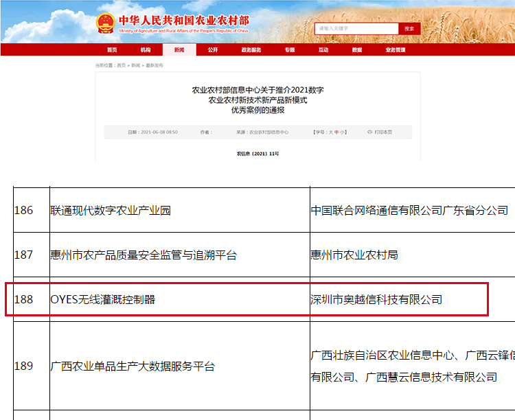515x420 pixels.
Task: Click the print page (打印本页) icon
Action: pyautogui.click(x=369, y=132)
